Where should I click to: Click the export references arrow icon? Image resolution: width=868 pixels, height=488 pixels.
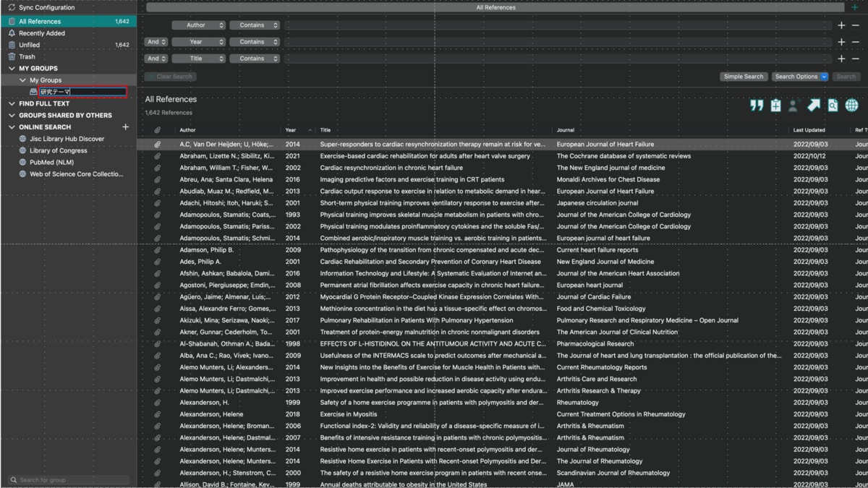tap(814, 106)
